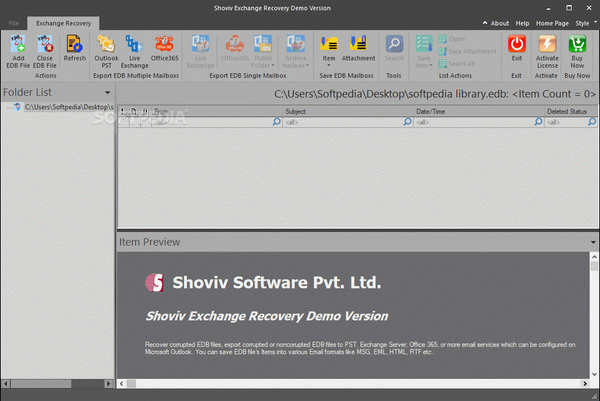Click the Buy Now cart icon
The height and width of the screenshot is (401, 600).
click(577, 44)
